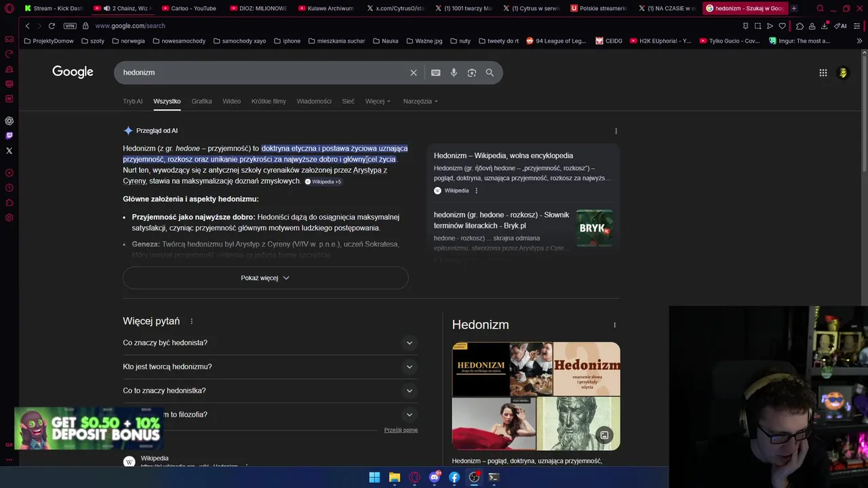
Task: Switch to Stream - Kick Dashboard tab
Action: tap(54, 9)
